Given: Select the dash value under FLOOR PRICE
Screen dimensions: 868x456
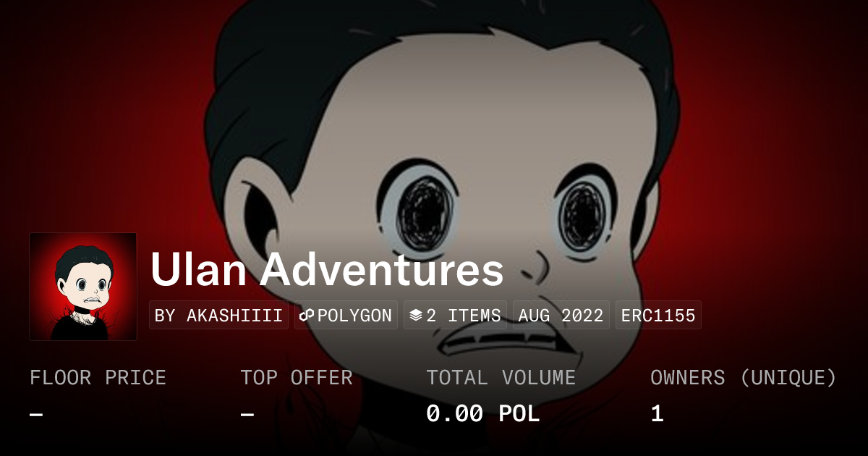Looking at the screenshot, I should point(36,415).
